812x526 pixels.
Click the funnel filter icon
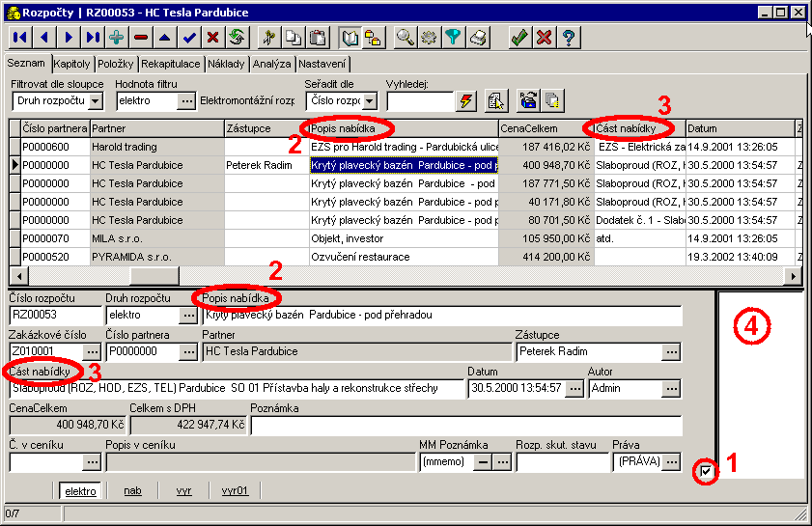coord(453,38)
